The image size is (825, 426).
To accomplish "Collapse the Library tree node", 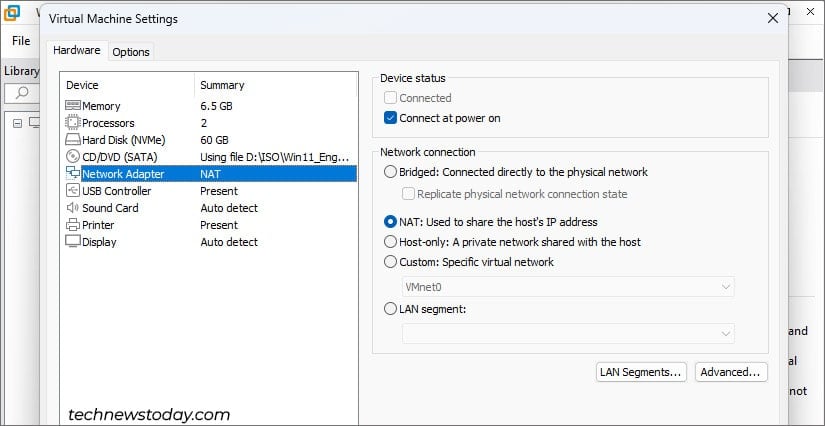I will pyautogui.click(x=17, y=124).
